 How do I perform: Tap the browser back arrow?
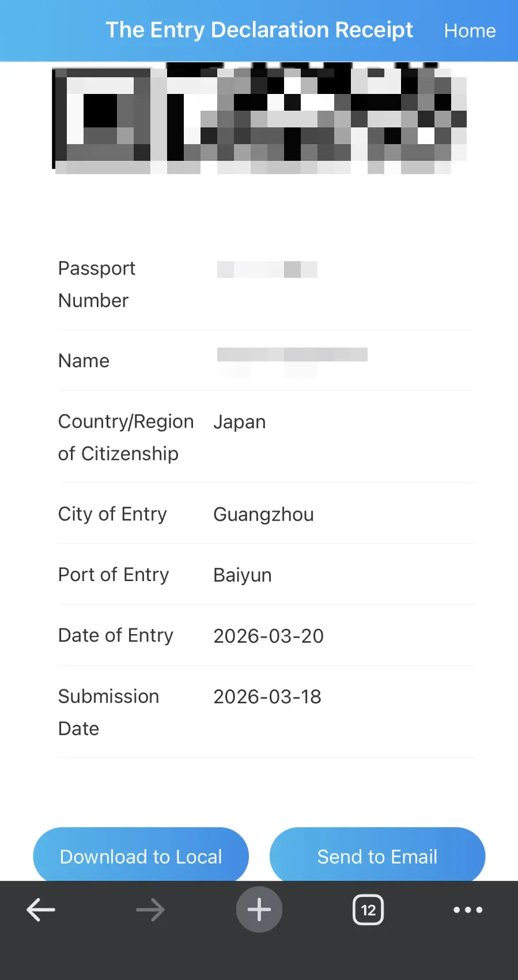[x=41, y=910]
